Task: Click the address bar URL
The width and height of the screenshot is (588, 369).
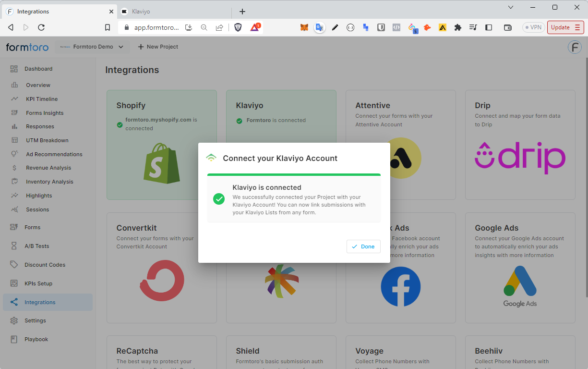Action: click(156, 27)
